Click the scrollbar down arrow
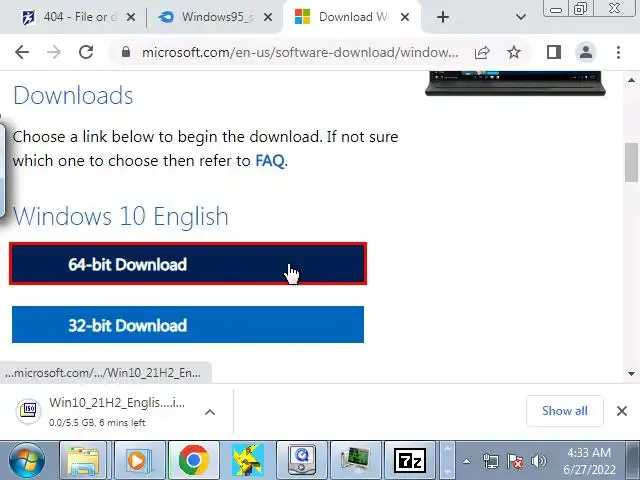This screenshot has height=480, width=640. [x=631, y=373]
